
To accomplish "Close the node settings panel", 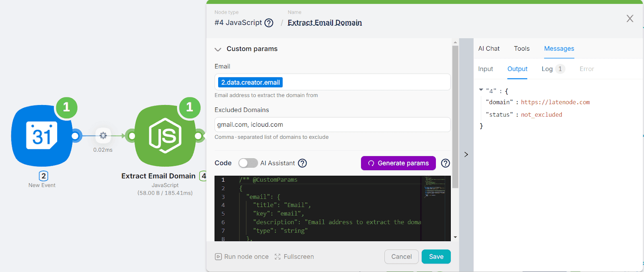I will [630, 19].
